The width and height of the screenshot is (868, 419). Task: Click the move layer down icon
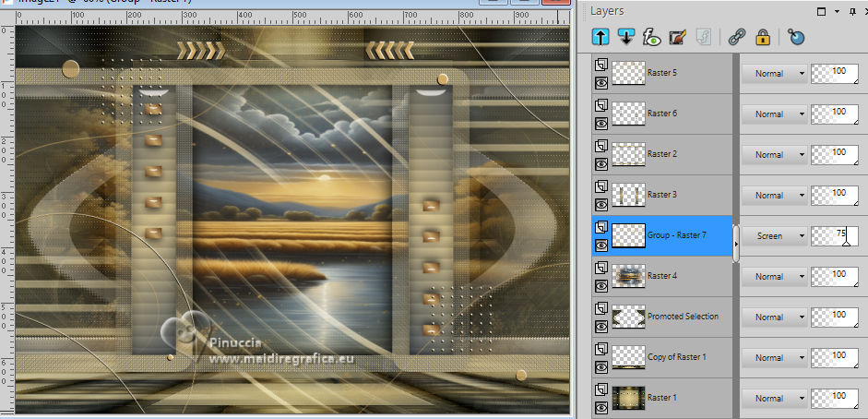point(626,38)
